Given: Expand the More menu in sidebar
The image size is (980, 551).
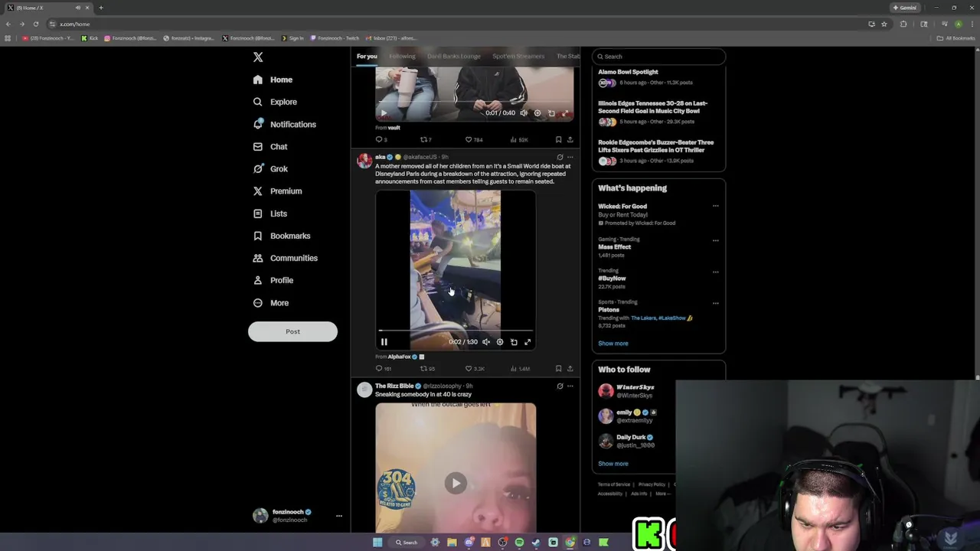Looking at the screenshot, I should pyautogui.click(x=270, y=303).
